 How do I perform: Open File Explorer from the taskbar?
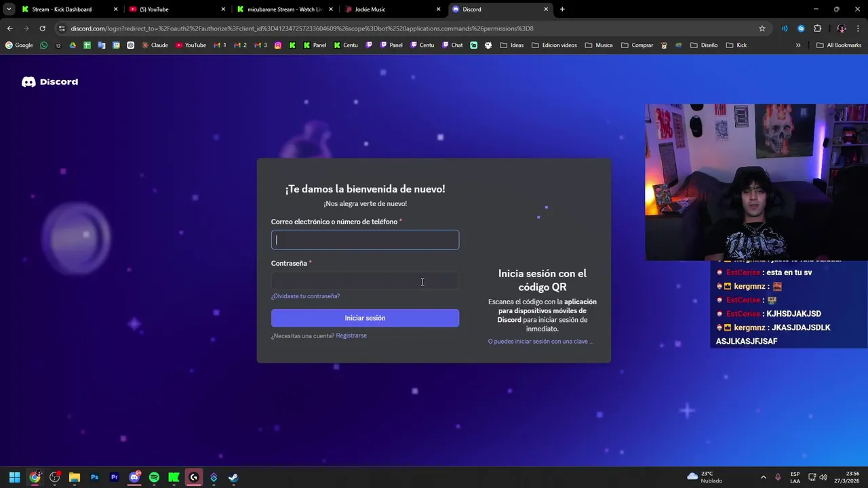coord(75,477)
